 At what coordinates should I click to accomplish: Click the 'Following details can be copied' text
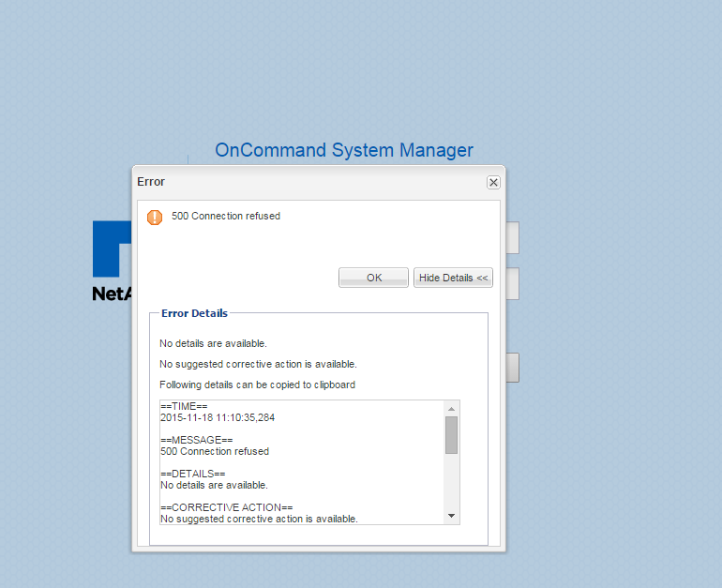click(257, 384)
